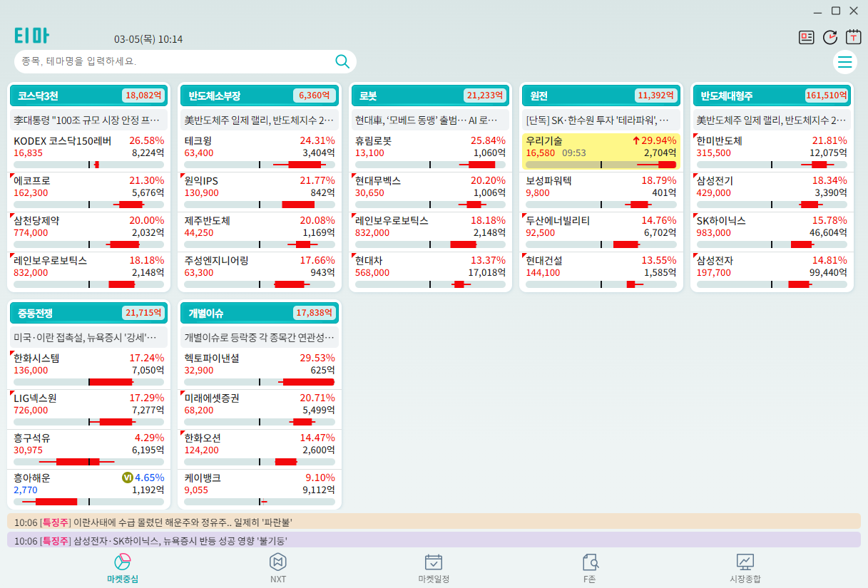Open the 원전 theme header
The width and height of the screenshot is (868, 588).
[601, 96]
